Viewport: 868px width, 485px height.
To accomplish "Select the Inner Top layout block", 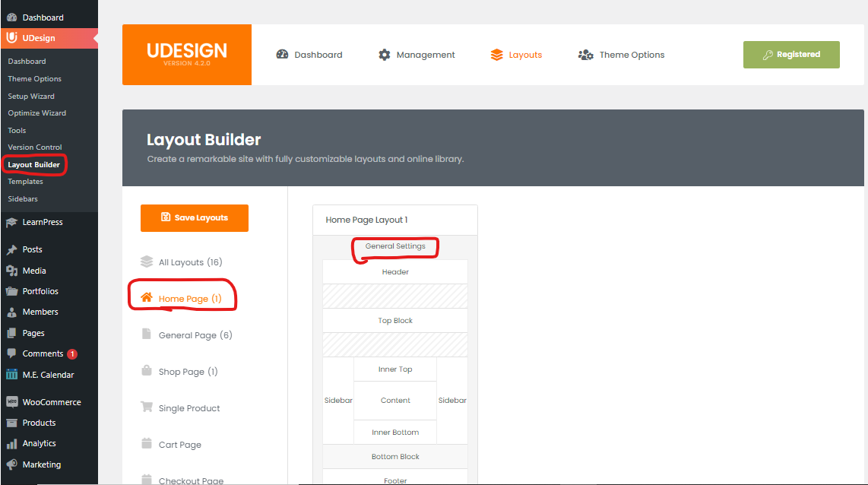I will 395,369.
